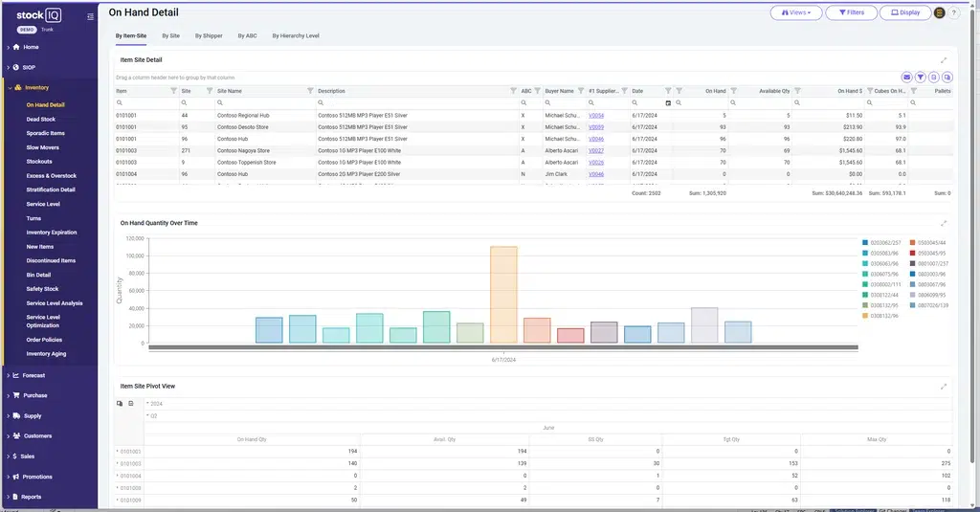
Task: Click the stockIQ logo
Action: click(x=38, y=15)
